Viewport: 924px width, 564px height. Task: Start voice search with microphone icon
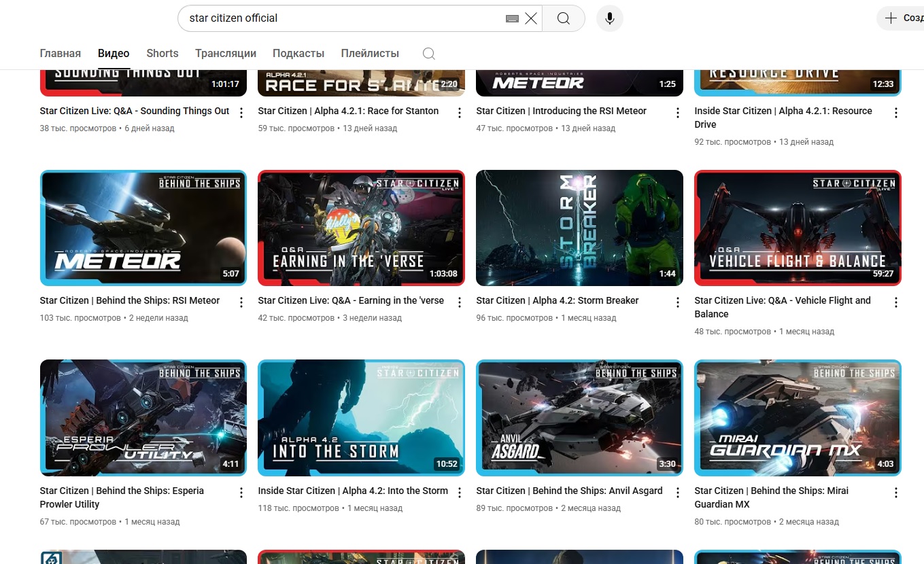tap(610, 18)
